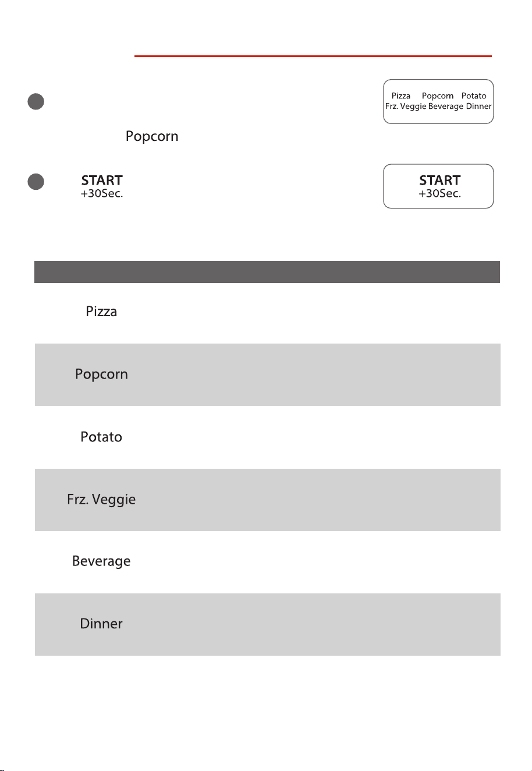Choose the Beverage row label in the table
The image size is (532, 771).
pyautogui.click(x=101, y=561)
